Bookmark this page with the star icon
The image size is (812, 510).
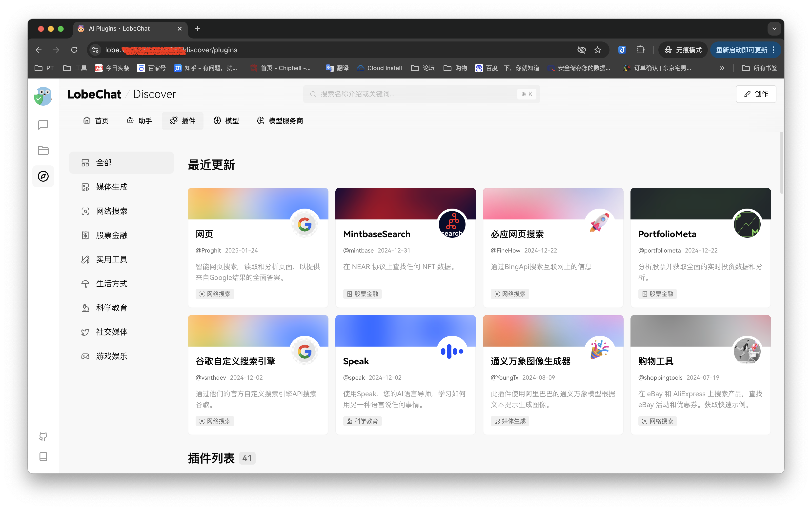click(x=598, y=50)
